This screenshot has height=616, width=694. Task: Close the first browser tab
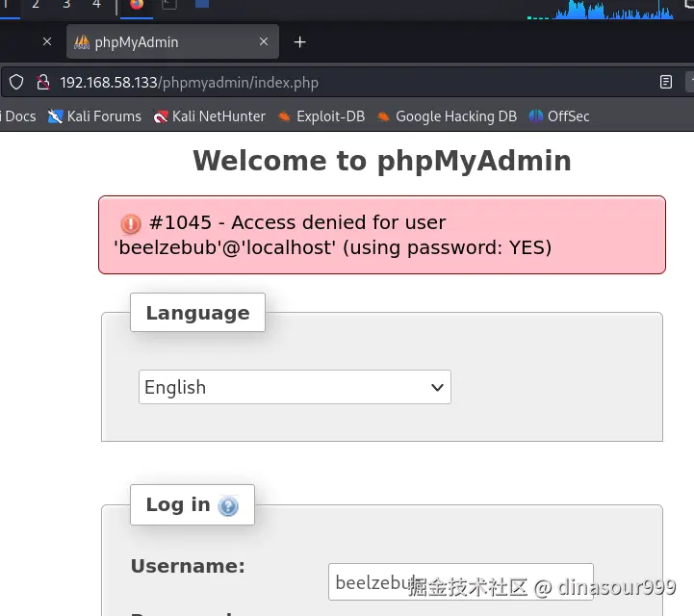tap(47, 41)
